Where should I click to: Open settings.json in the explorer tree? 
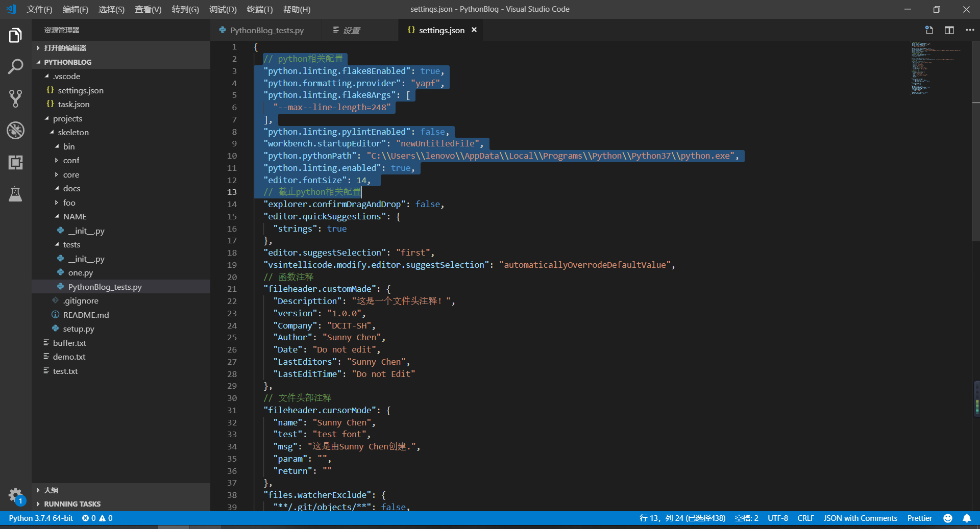tap(121, 90)
